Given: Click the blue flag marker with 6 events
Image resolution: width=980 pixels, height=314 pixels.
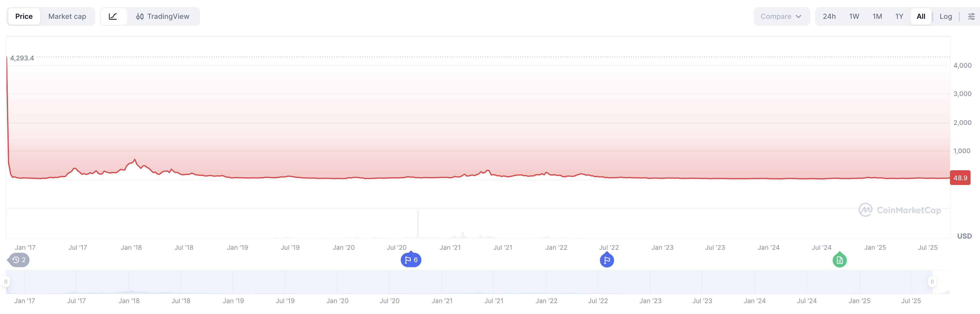Looking at the screenshot, I should click(411, 260).
